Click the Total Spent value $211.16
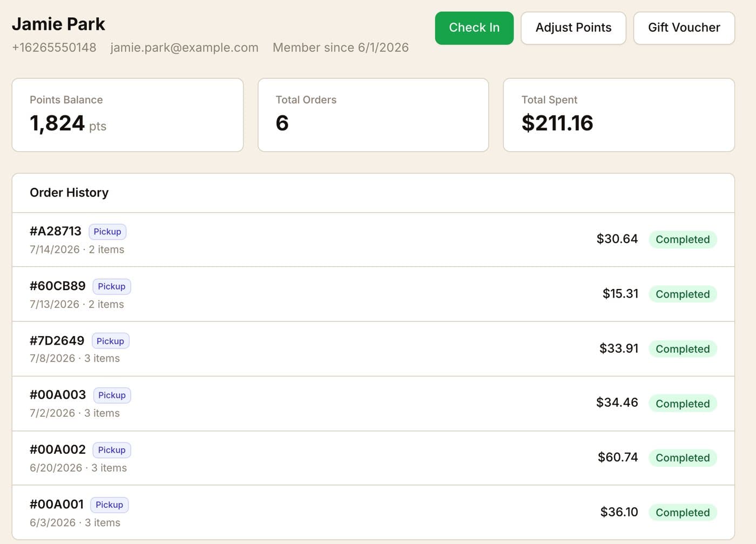756x544 pixels. (557, 123)
